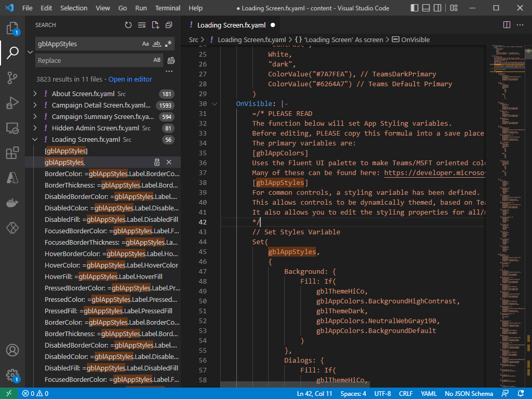Open the Terminal menu
Viewport: 532px width, 399px height.
168,8
